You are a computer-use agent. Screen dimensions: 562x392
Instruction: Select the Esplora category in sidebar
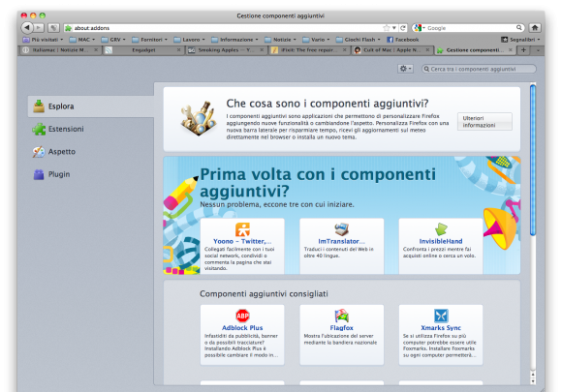click(x=91, y=106)
